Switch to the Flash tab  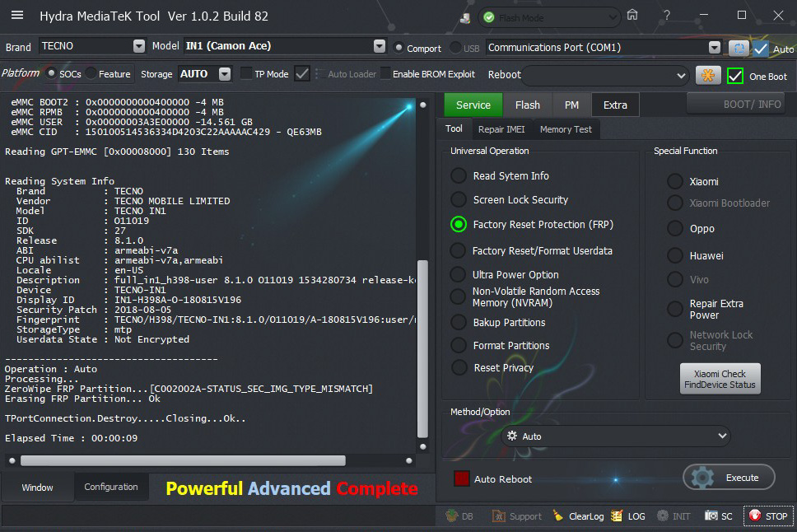[x=528, y=105]
